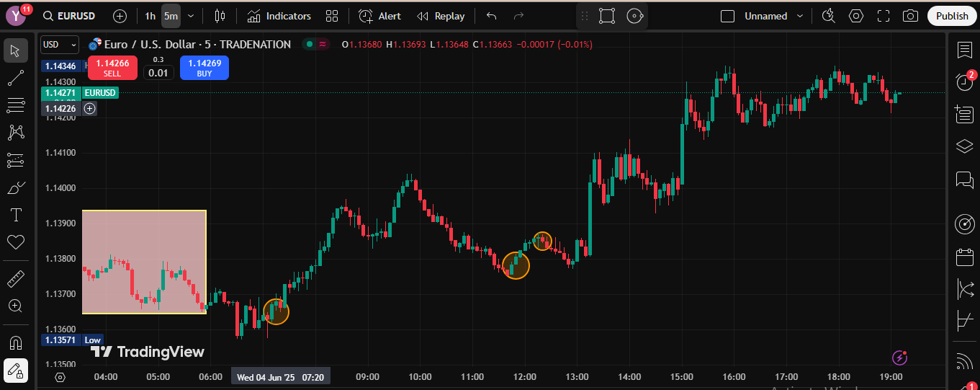Pick the ruler measure tool

coord(16,278)
